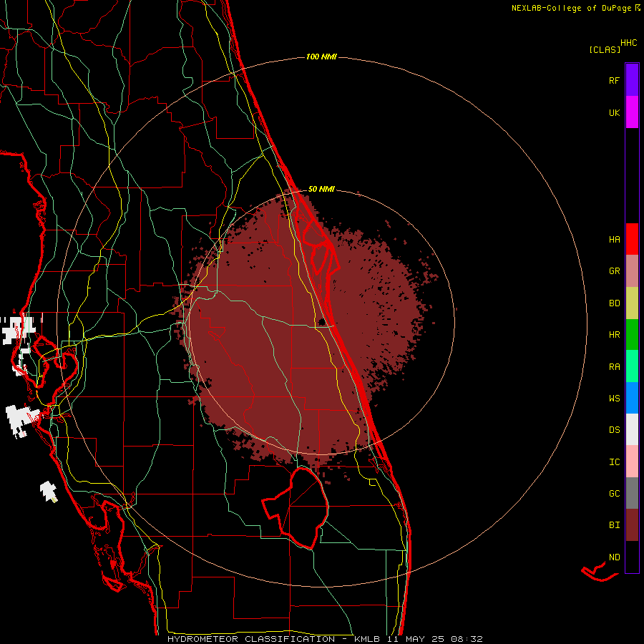The image size is (644, 644).
Task: Click the GR legend label
Action: (x=614, y=271)
